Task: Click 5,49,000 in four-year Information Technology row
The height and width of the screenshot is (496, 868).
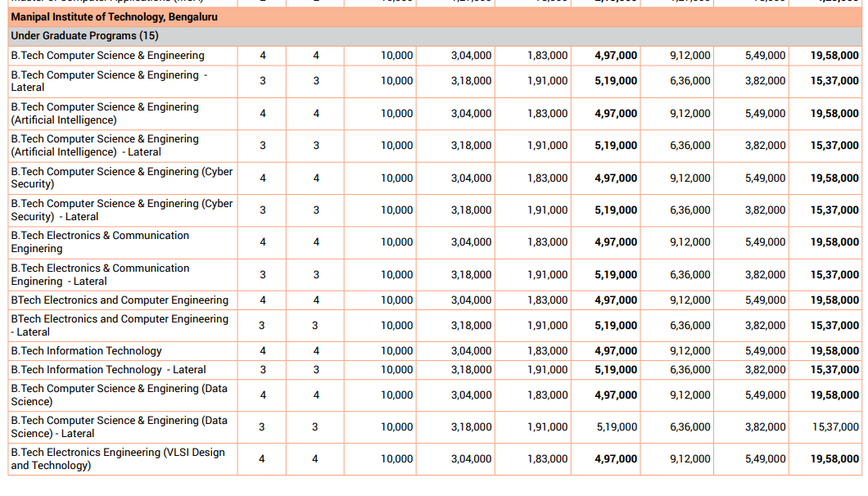Action: (765, 351)
